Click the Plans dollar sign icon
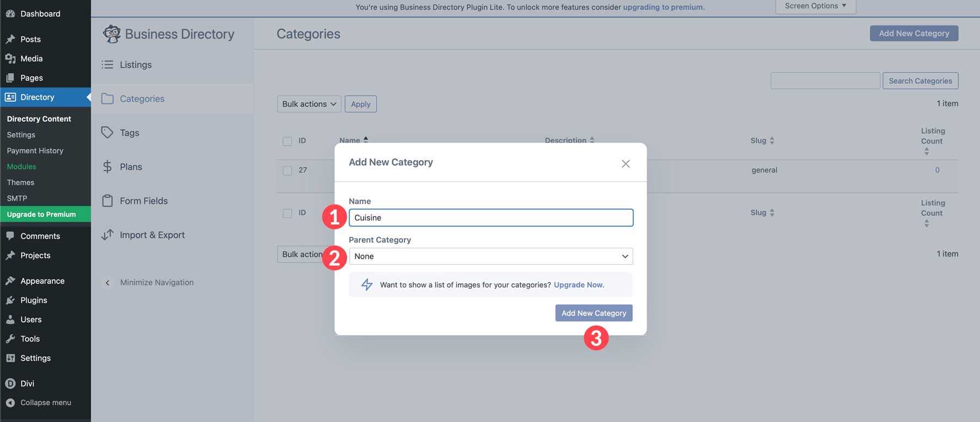The width and height of the screenshot is (980, 422). tap(107, 167)
